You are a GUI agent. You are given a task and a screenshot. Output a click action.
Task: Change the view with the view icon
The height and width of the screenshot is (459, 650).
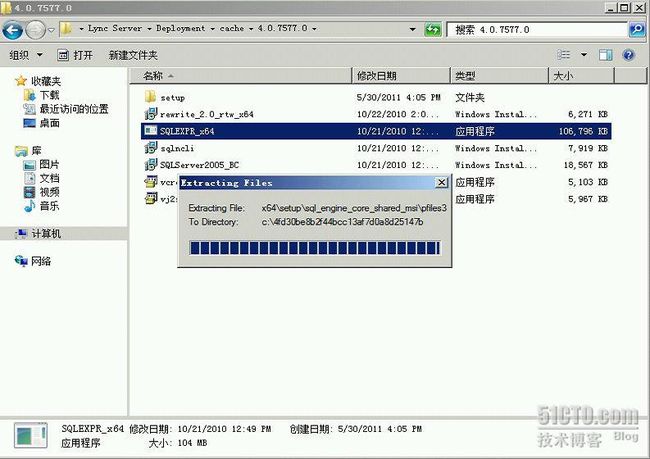tap(563, 55)
